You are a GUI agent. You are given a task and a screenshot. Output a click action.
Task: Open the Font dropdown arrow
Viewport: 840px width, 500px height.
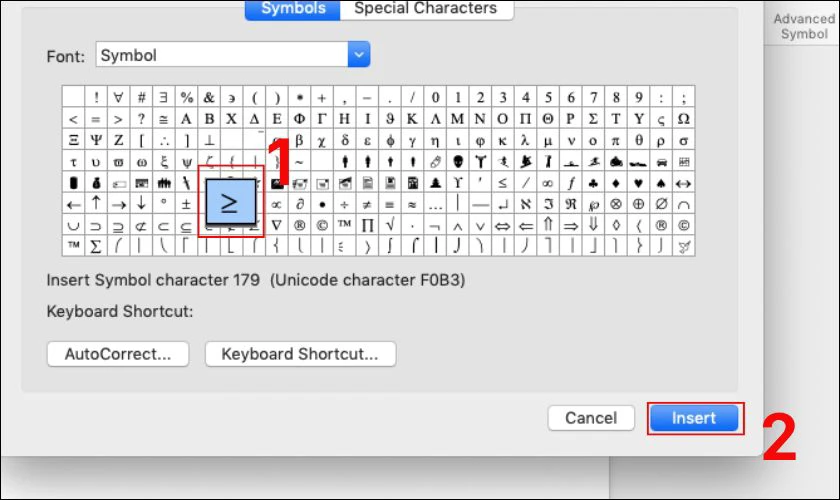[x=358, y=55]
